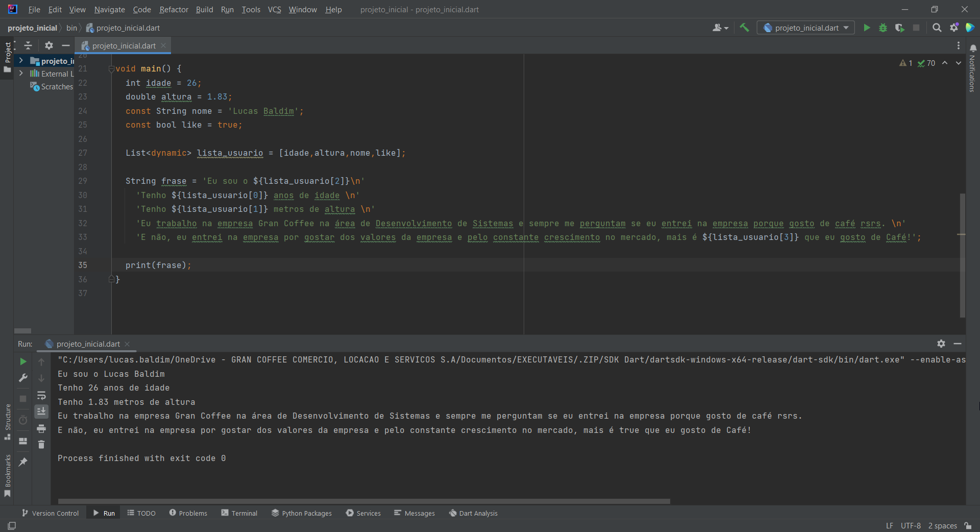Toggle tool window bars icon in status bar
This screenshot has width=980, height=532.
(12, 525)
